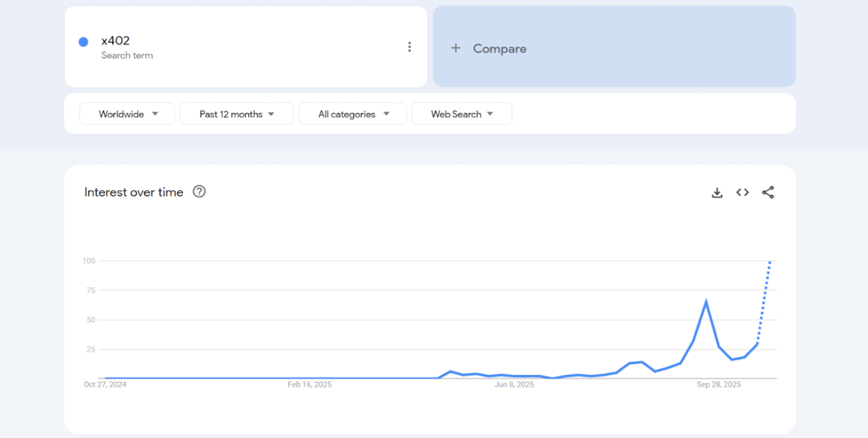Click the top of the dotted forecast line

click(770, 261)
